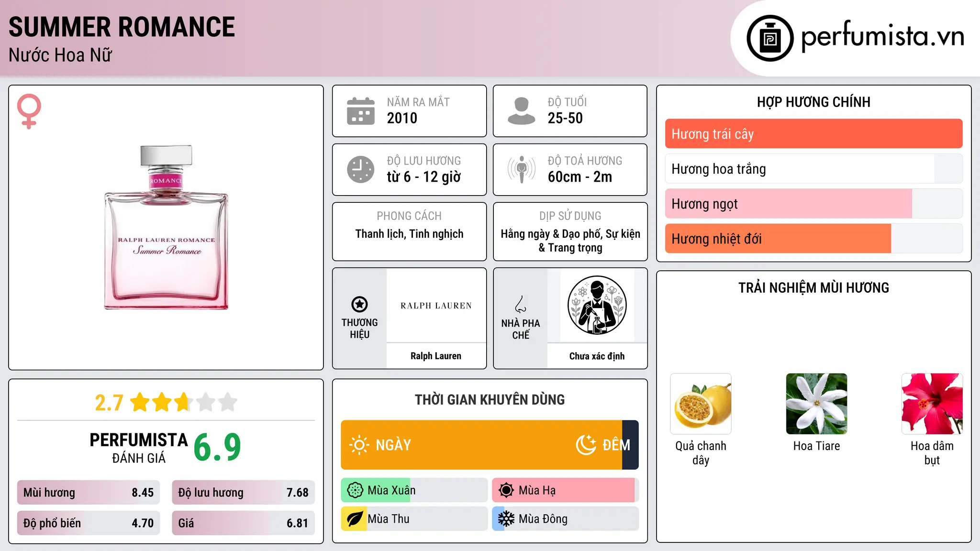Click the Mùa Xuân season bar
Image resolution: width=980 pixels, height=551 pixels.
point(414,490)
